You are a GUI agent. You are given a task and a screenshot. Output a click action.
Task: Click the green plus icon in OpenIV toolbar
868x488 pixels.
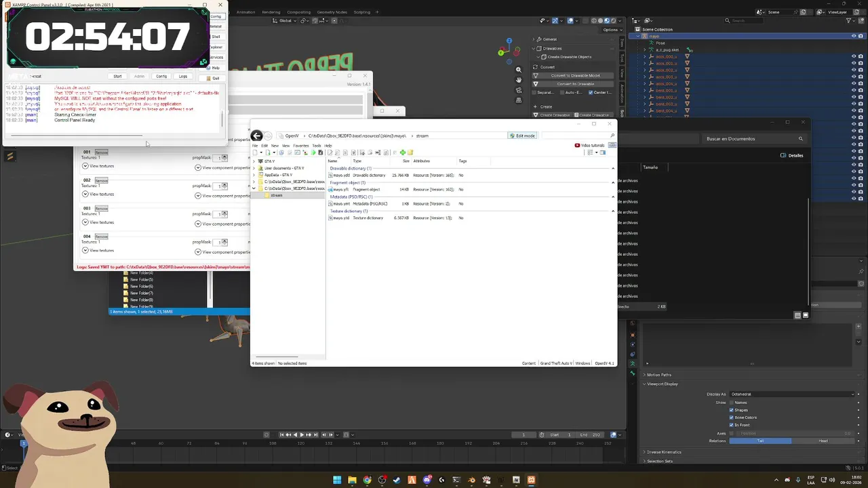402,152
